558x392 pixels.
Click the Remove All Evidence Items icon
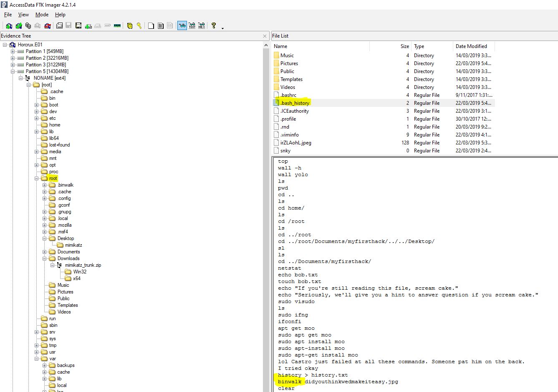48,26
